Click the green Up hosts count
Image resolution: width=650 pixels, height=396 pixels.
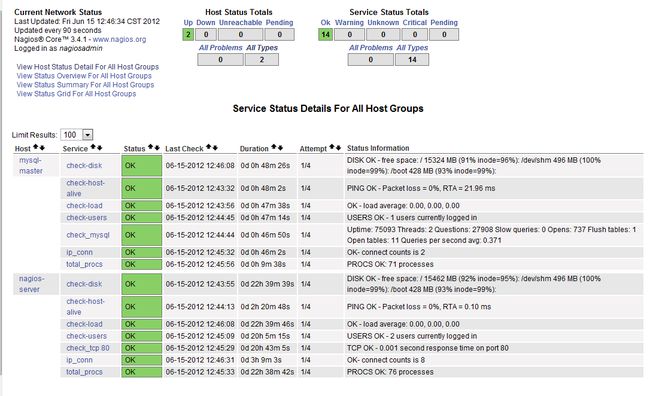pyautogui.click(x=188, y=35)
